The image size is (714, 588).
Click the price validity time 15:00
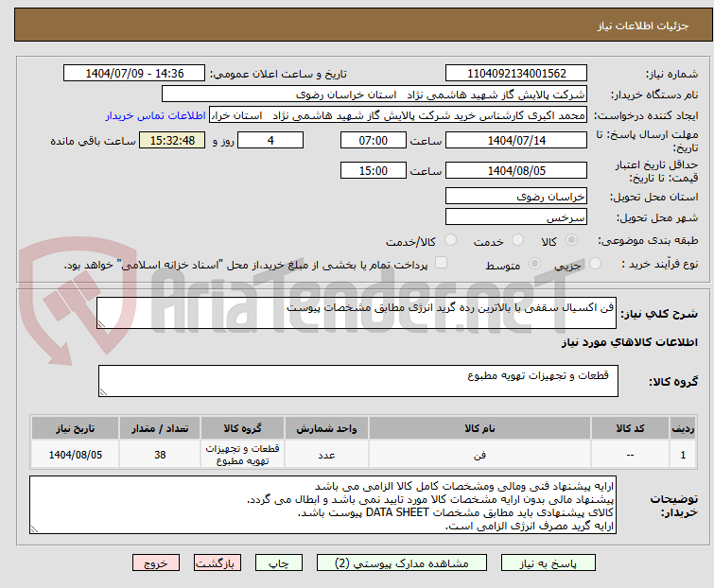(374, 170)
